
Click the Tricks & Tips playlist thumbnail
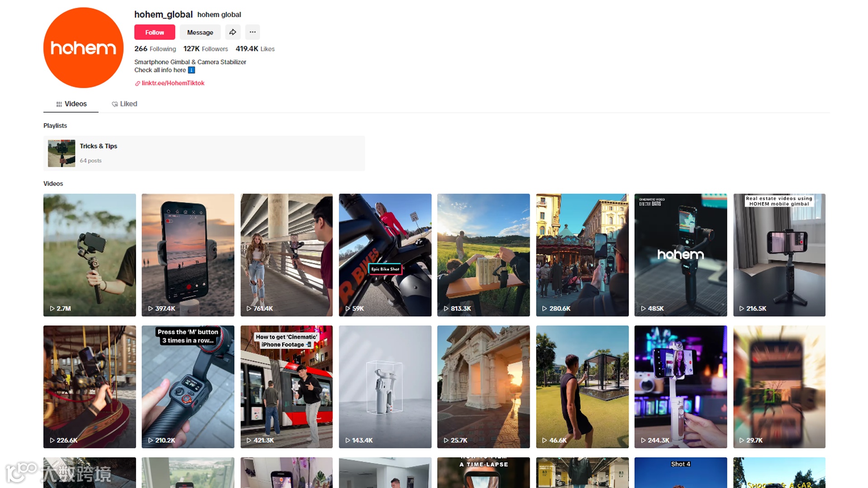pyautogui.click(x=61, y=153)
